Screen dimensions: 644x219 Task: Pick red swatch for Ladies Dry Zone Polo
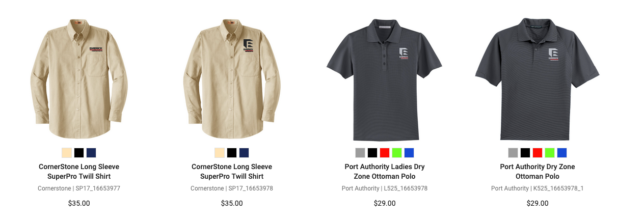[385, 153]
